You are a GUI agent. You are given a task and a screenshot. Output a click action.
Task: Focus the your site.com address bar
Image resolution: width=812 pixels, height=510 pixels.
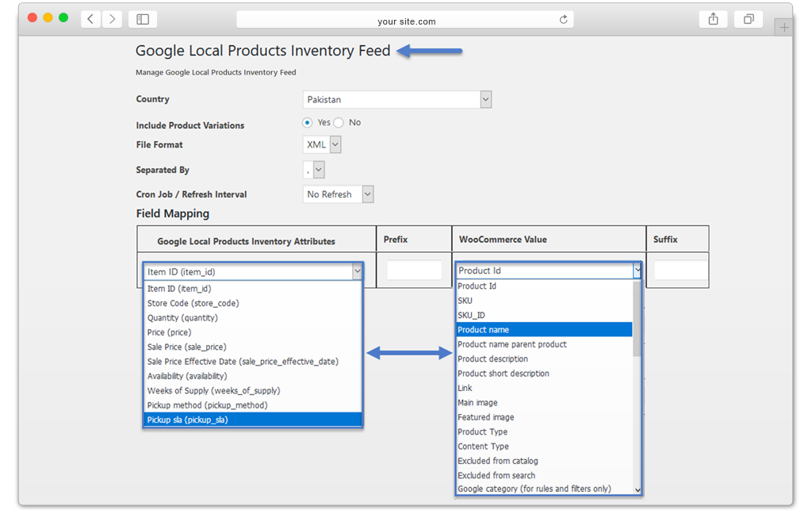coord(405,20)
